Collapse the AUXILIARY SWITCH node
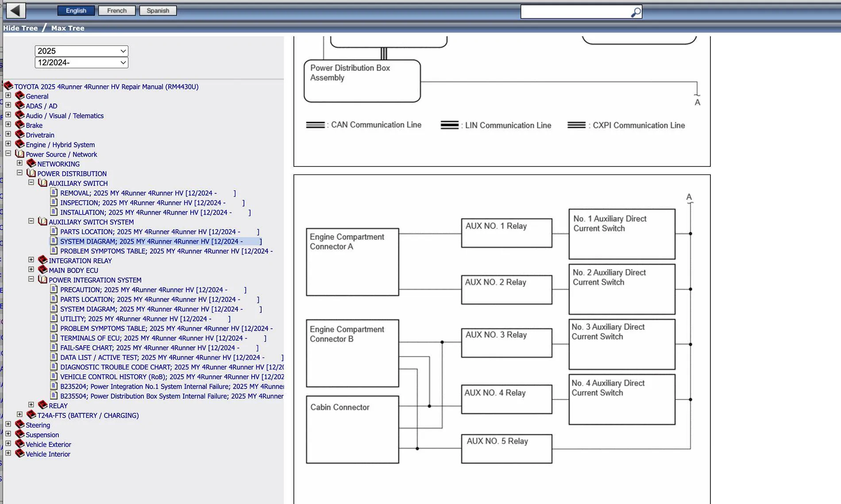Image resolution: width=841 pixels, height=504 pixels. coord(31,182)
